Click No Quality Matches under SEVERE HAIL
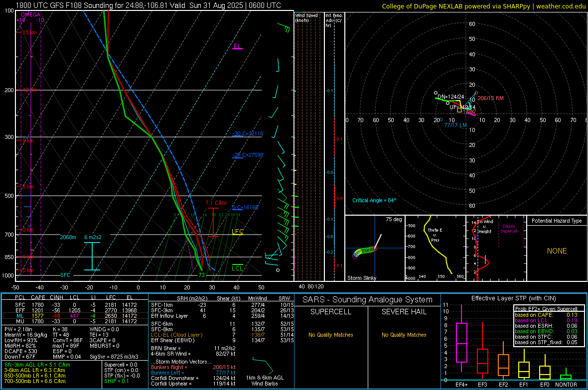Viewport: 588px width, 390px height. (x=404, y=335)
